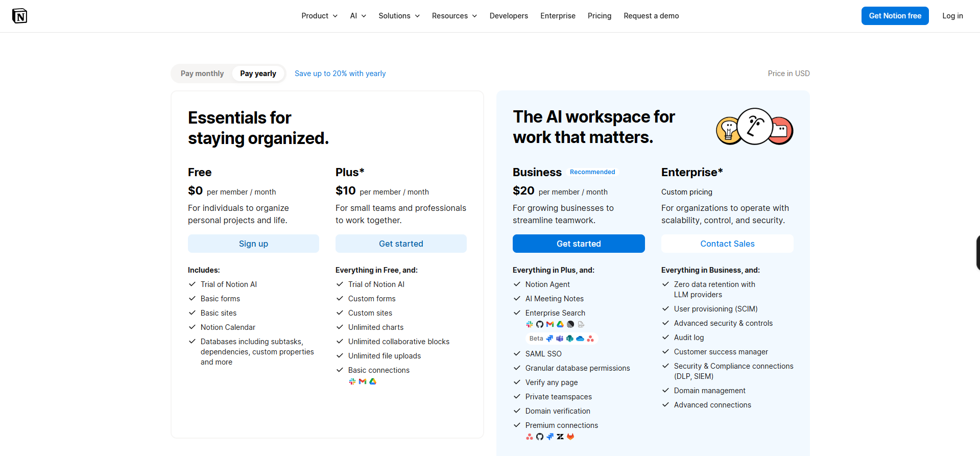Viewport: 980px width, 456px height.
Task: Expand the Product dropdown menu
Action: tap(319, 16)
